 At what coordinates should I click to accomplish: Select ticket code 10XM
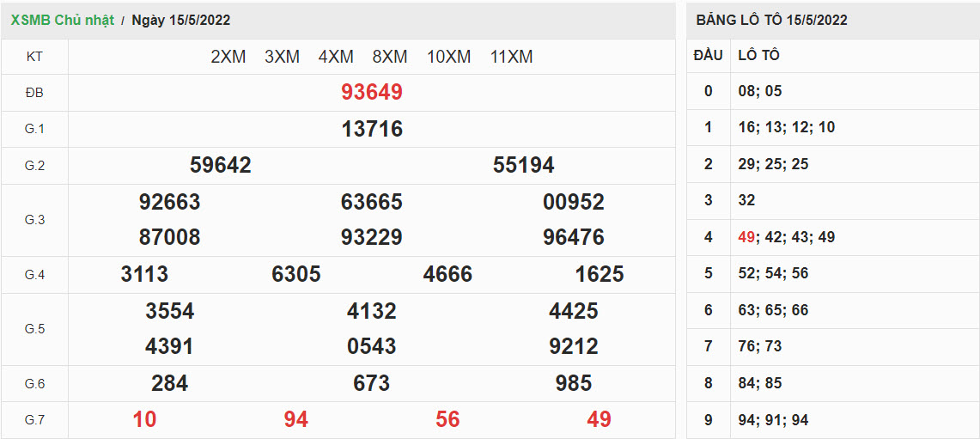coord(448,57)
